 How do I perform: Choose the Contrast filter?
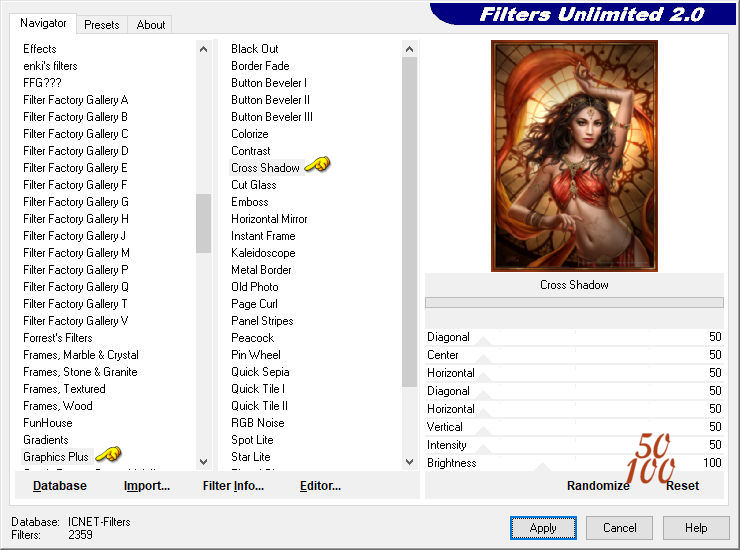(251, 151)
